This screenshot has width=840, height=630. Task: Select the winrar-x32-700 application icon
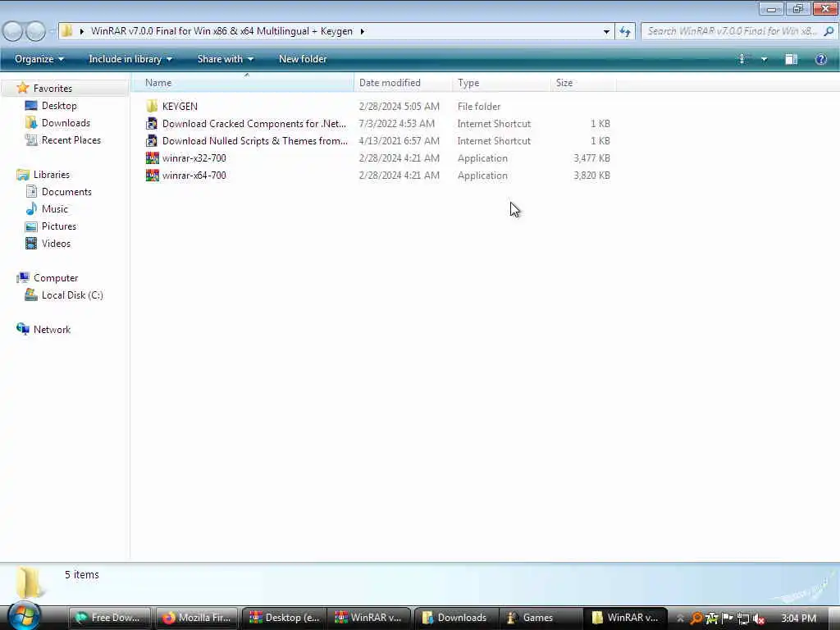point(152,158)
